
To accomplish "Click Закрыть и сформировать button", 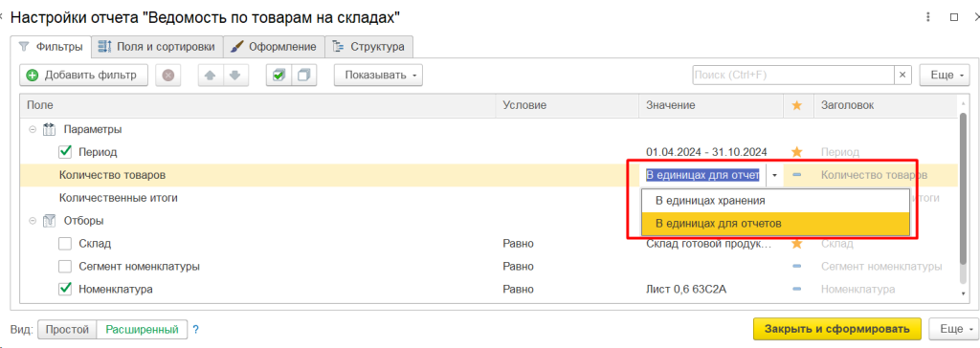I will pos(837,329).
